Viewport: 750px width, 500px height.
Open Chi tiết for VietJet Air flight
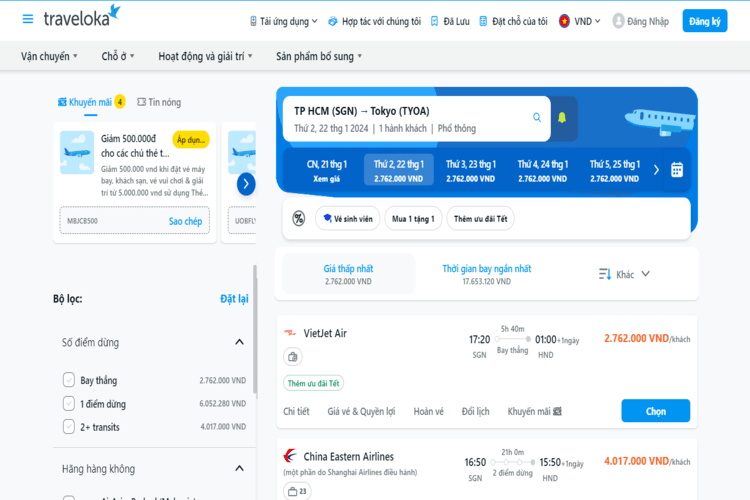pyautogui.click(x=296, y=411)
